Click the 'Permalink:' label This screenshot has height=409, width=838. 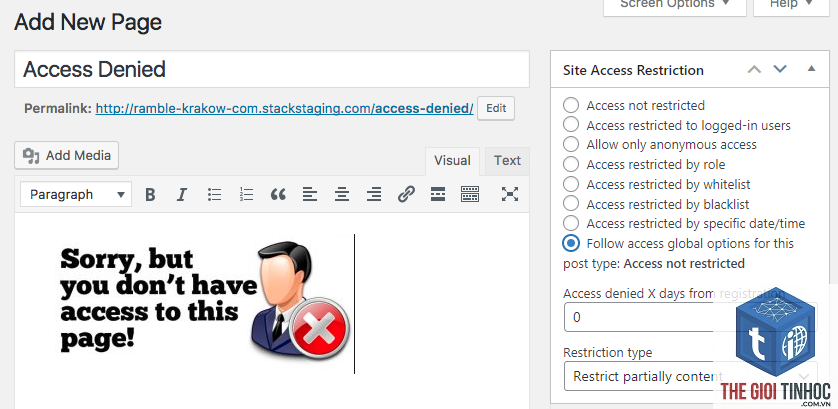(58, 109)
